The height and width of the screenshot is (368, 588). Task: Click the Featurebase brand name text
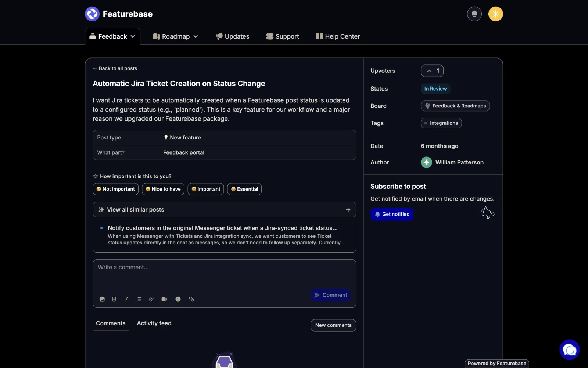click(128, 14)
